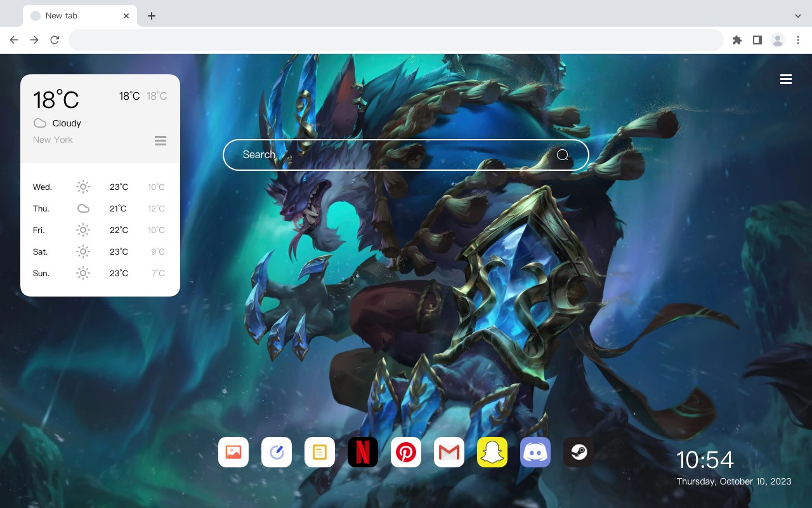Open the browser Extensions puzzle icon
812x508 pixels.
click(x=737, y=40)
